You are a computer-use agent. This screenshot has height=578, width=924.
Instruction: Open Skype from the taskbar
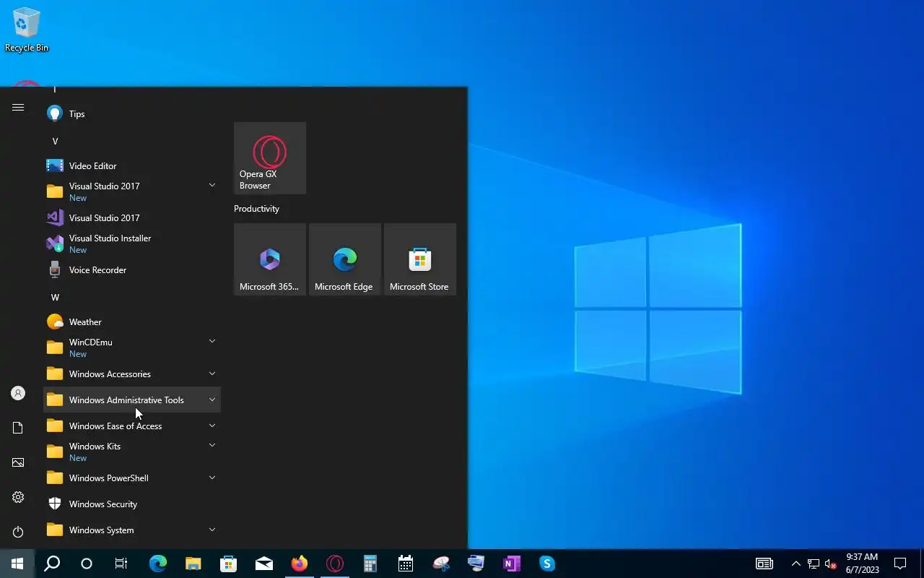547,564
